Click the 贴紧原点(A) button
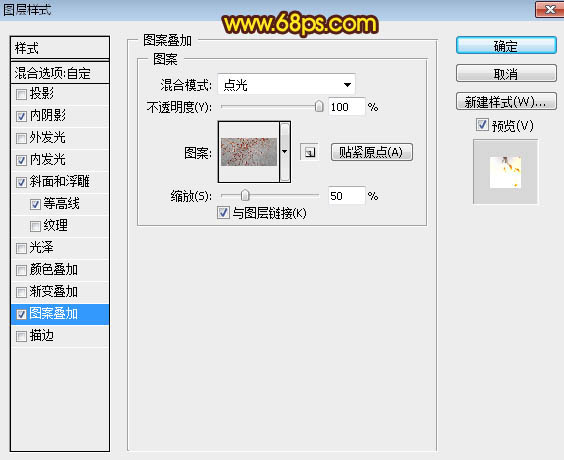Screen dimensions: 564x460 click(371, 152)
